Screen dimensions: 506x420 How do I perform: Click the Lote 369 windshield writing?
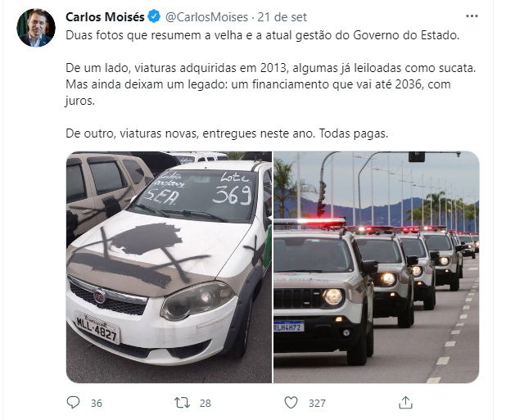tap(233, 189)
